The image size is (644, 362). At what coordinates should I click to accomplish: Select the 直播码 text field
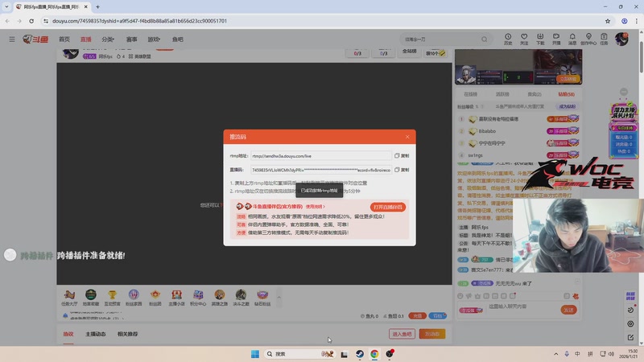[320, 170]
